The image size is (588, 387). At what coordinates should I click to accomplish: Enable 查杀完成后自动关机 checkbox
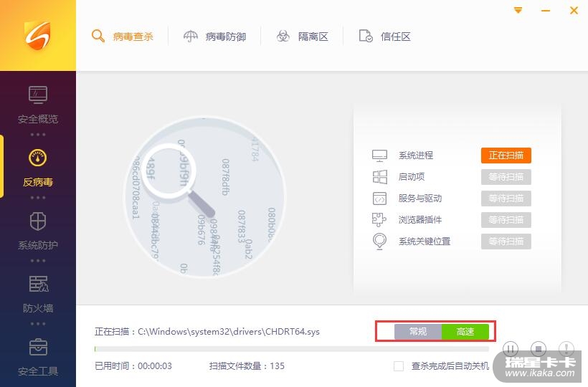coord(399,366)
